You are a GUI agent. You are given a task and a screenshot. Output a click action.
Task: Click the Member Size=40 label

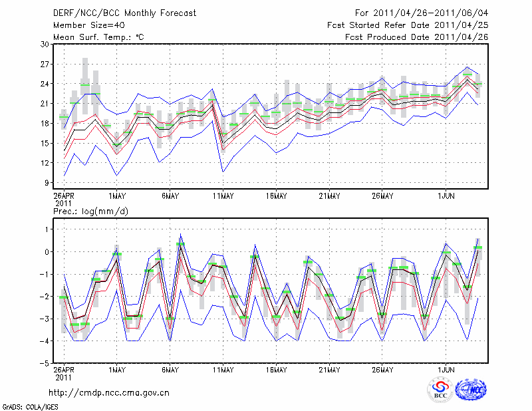pyautogui.click(x=84, y=25)
